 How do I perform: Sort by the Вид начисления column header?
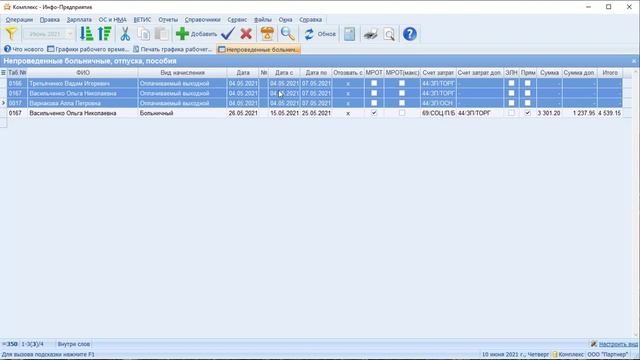click(182, 73)
